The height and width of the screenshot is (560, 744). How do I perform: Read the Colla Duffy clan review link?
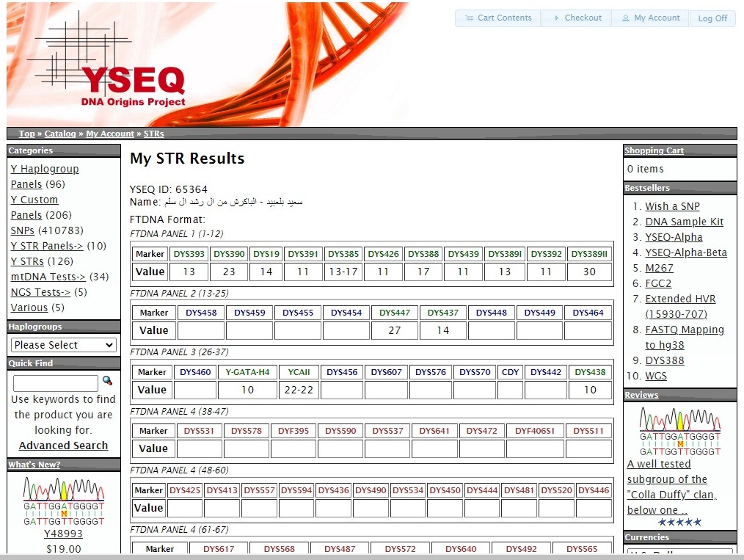point(672,487)
